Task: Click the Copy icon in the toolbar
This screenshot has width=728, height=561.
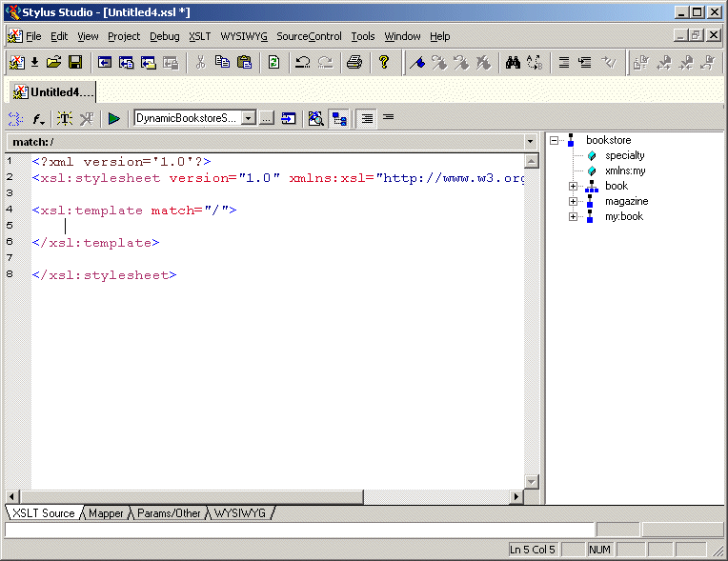Action: pyautogui.click(x=222, y=63)
